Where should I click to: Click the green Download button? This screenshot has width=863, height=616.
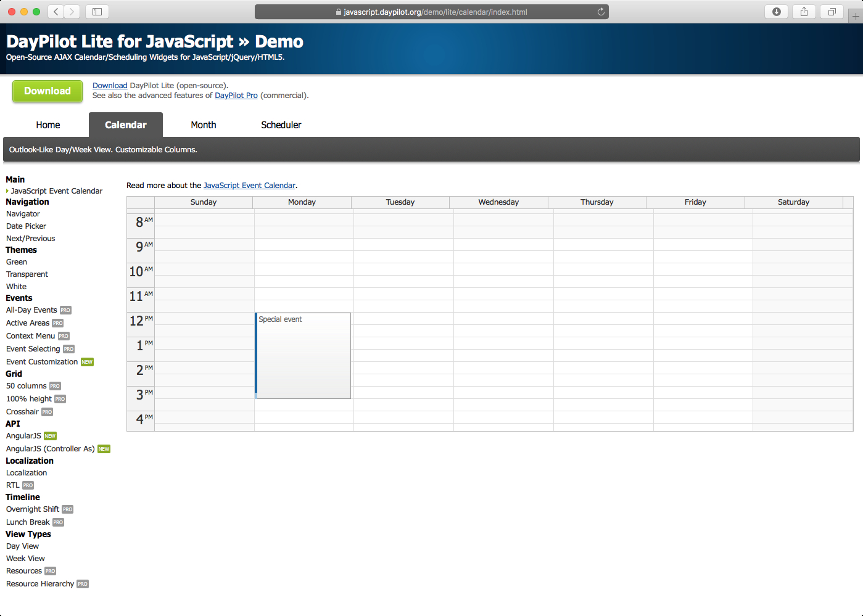(x=47, y=91)
